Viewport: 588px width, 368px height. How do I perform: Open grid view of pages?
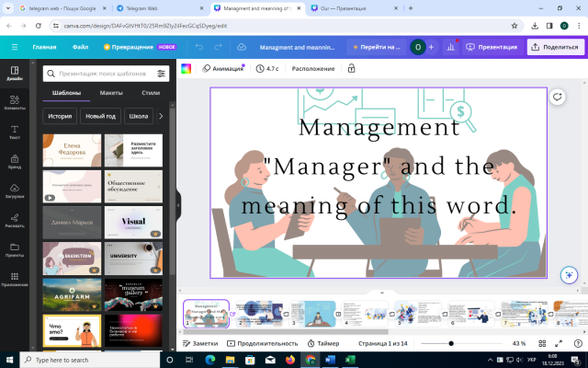point(542,343)
